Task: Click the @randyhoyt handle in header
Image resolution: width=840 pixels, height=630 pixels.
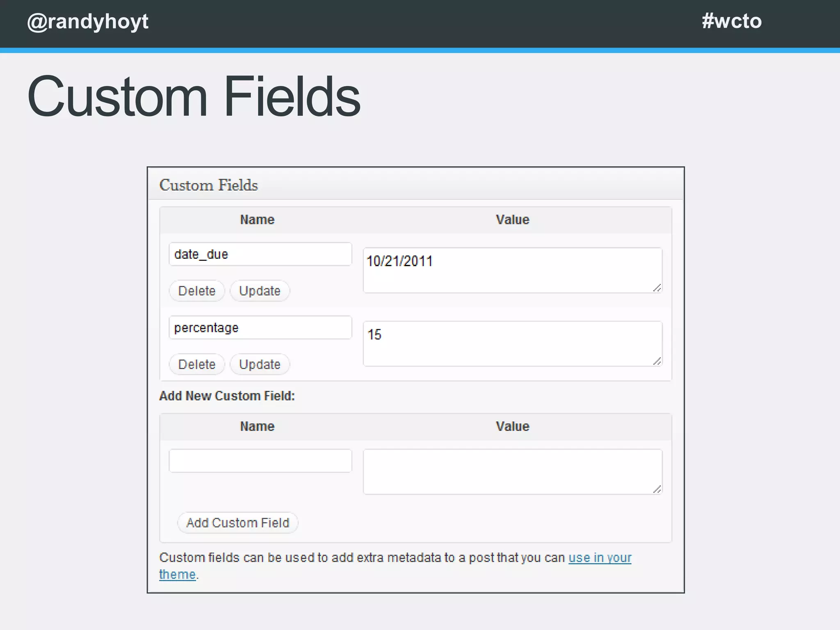Action: (88, 21)
